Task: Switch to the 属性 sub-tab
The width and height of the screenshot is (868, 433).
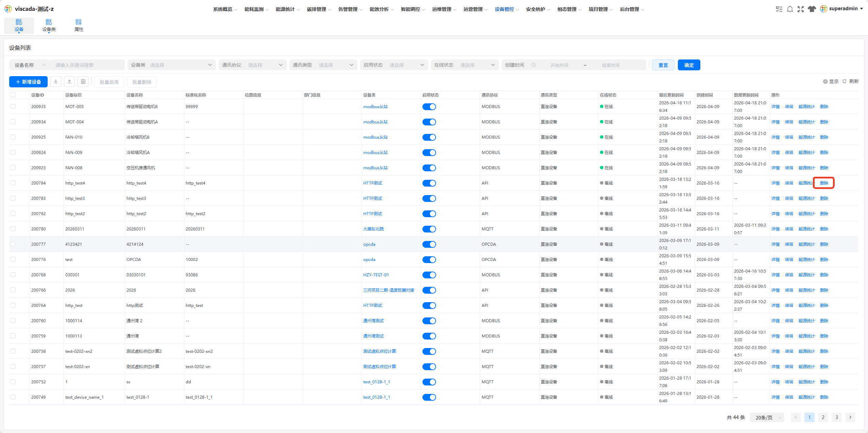Action: coord(79,25)
